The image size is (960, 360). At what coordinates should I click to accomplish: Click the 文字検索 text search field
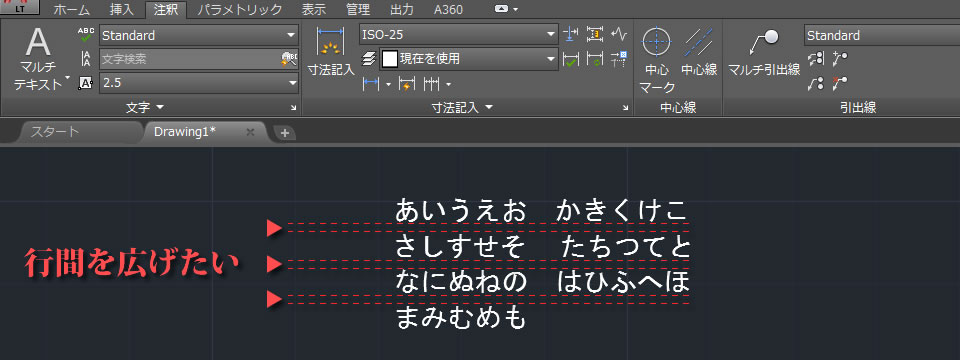point(190,59)
